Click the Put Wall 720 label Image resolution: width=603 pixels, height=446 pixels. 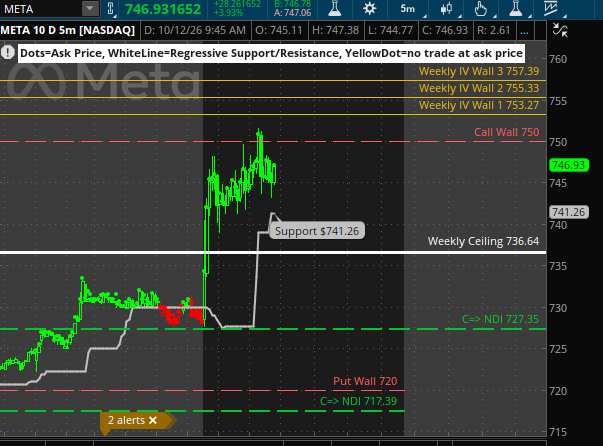(365, 381)
